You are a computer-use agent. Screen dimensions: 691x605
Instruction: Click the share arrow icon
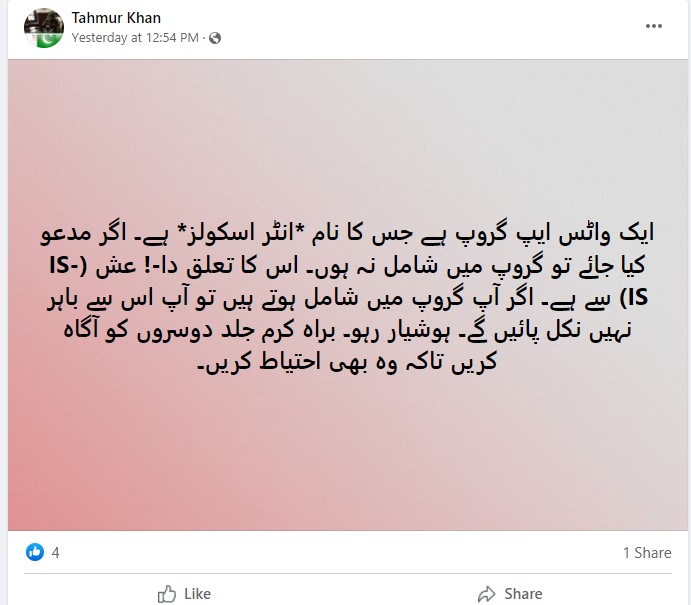pos(487,594)
